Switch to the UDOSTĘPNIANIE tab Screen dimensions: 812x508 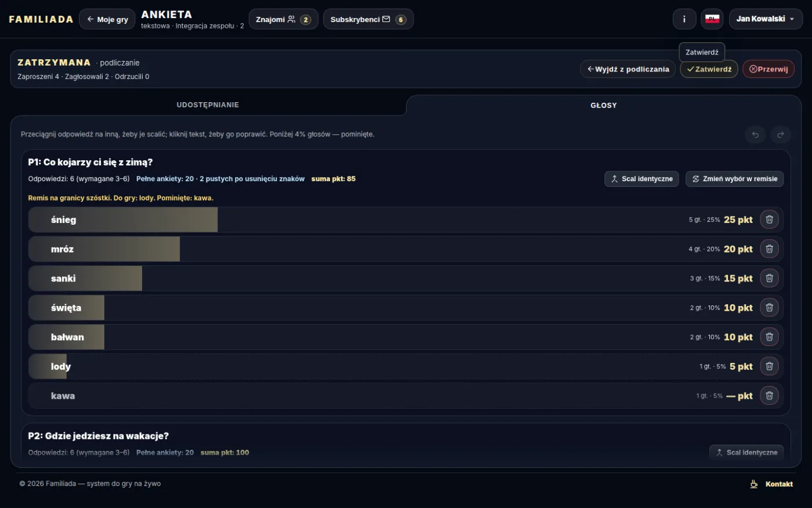(208, 105)
